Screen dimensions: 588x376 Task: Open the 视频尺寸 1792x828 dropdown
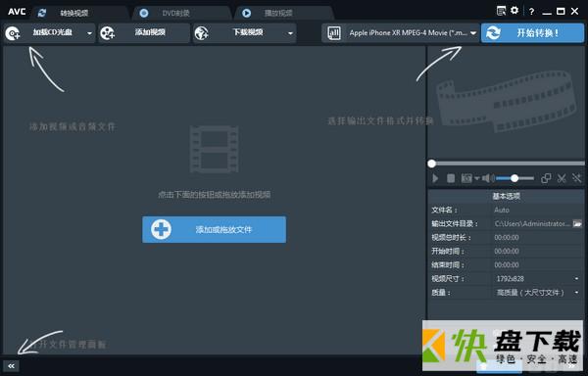click(x=538, y=279)
